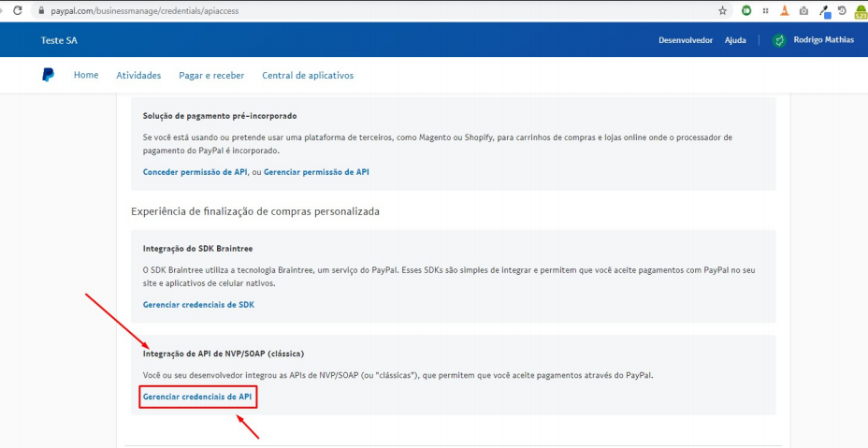
Task: Bookmark this page with the star icon
Action: tap(722, 10)
